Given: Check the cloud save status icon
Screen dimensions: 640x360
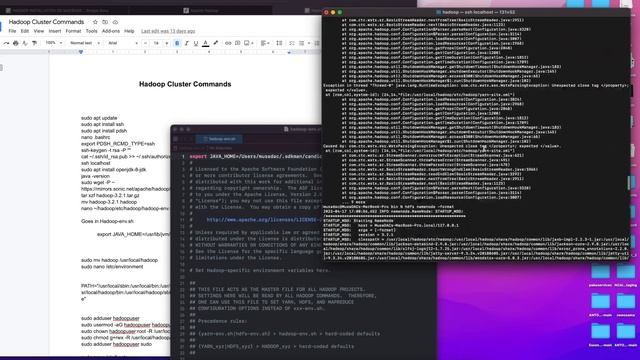Looking at the screenshot, I should (x=116, y=22).
